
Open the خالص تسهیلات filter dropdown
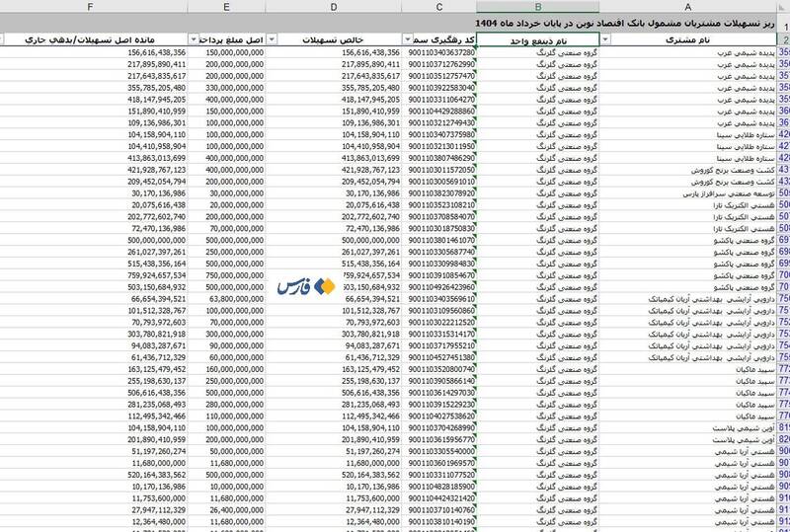(x=275, y=39)
